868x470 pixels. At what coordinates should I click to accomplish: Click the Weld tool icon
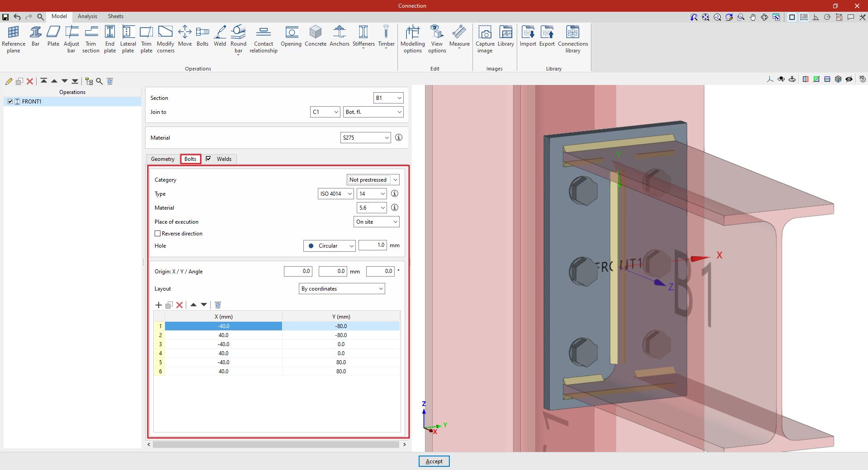(220, 36)
